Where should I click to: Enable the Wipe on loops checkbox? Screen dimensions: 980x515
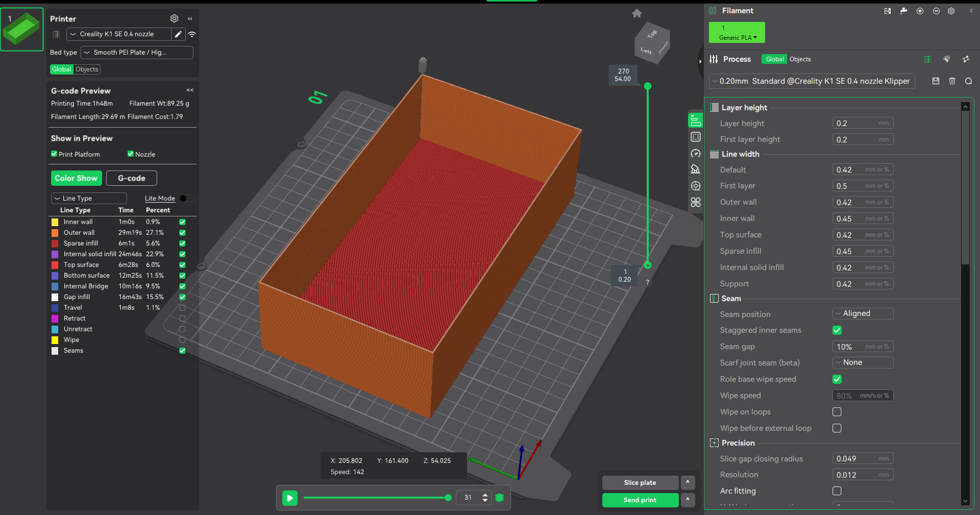tap(837, 412)
